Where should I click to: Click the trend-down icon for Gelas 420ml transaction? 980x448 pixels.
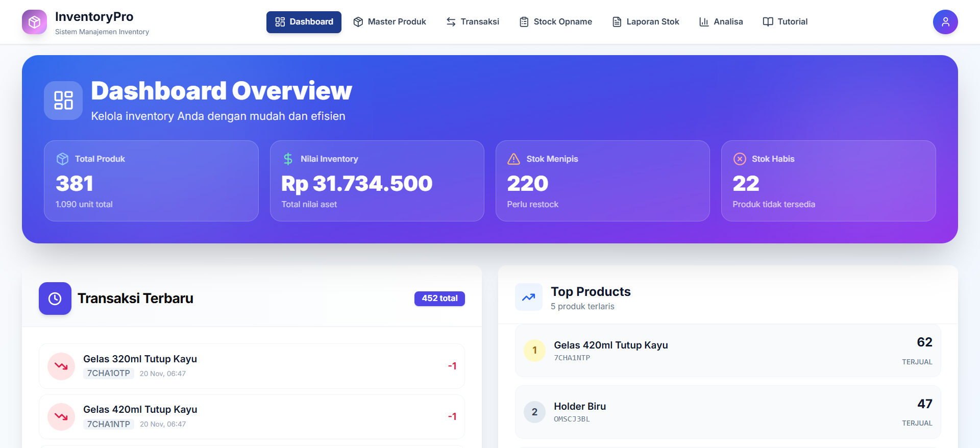point(61,417)
